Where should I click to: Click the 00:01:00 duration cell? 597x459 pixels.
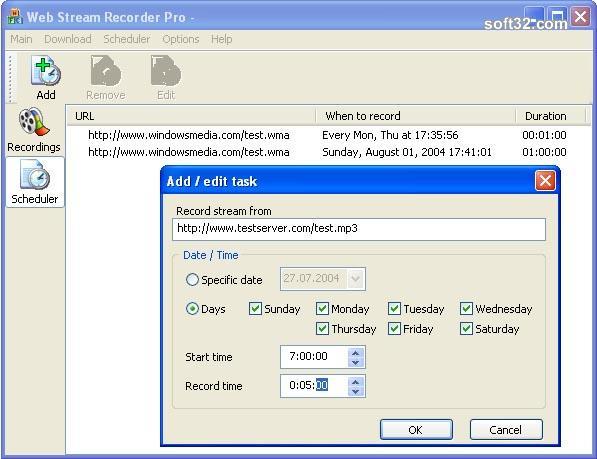click(544, 135)
